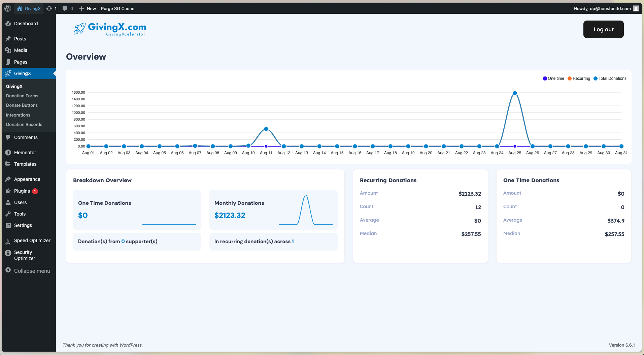This screenshot has width=644, height=355.
Task: Click Purge SG Cache in admin bar
Action: 117,8
